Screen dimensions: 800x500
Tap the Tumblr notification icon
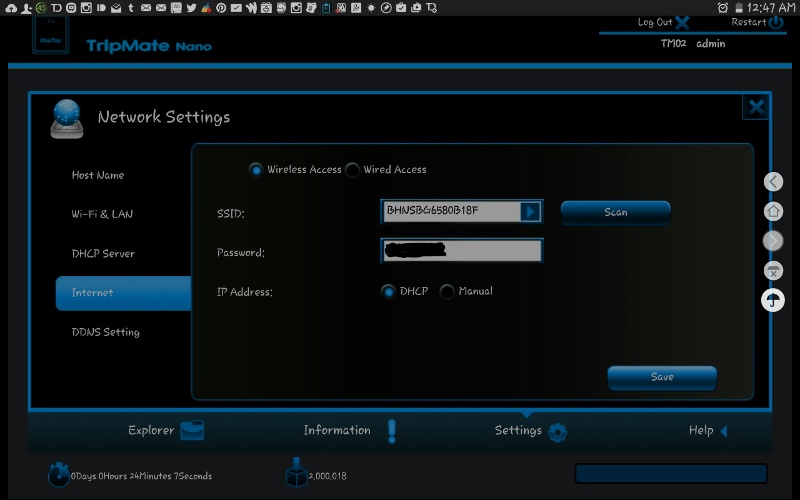click(131, 8)
